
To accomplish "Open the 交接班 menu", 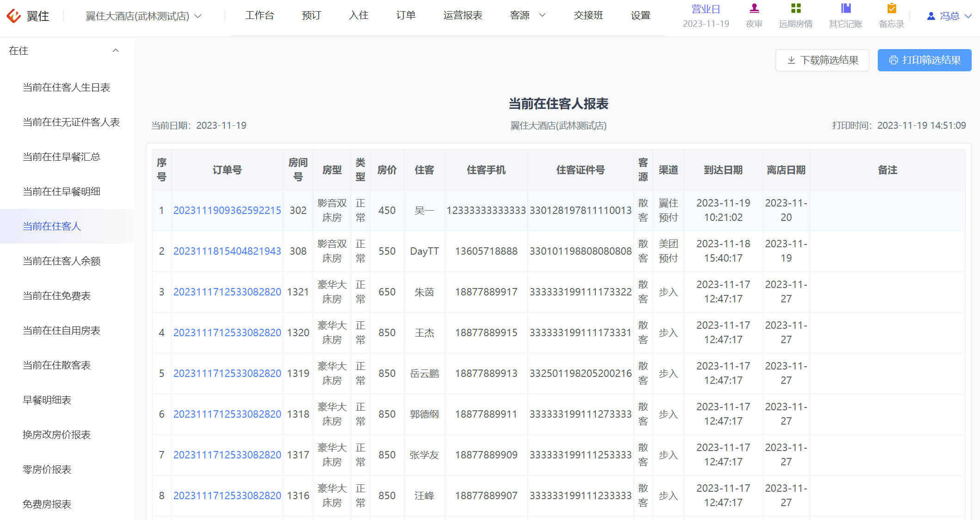I will pos(588,15).
